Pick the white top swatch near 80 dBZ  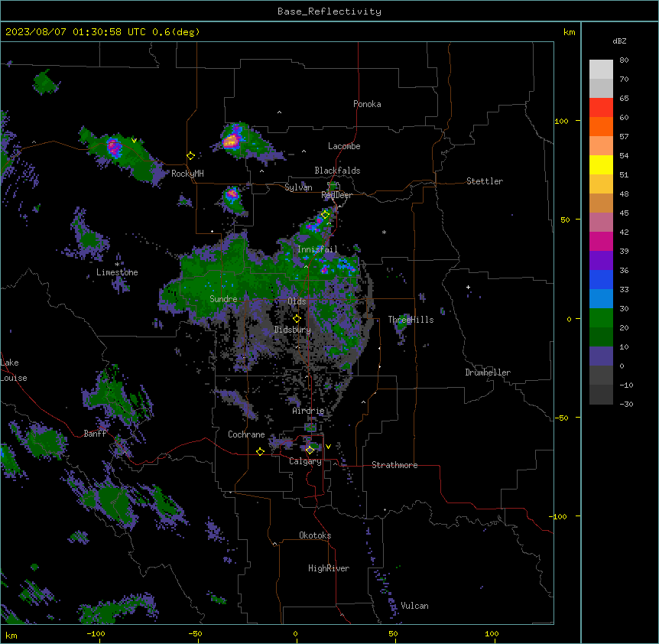pyautogui.click(x=601, y=70)
